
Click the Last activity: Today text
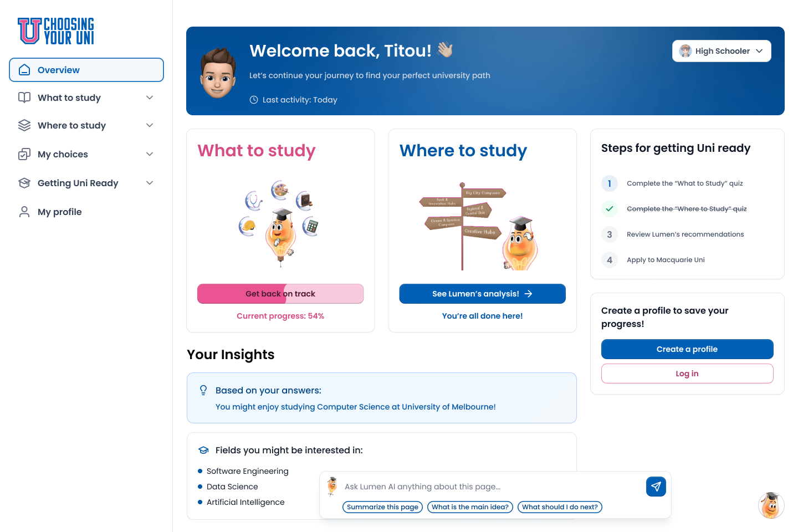point(300,100)
